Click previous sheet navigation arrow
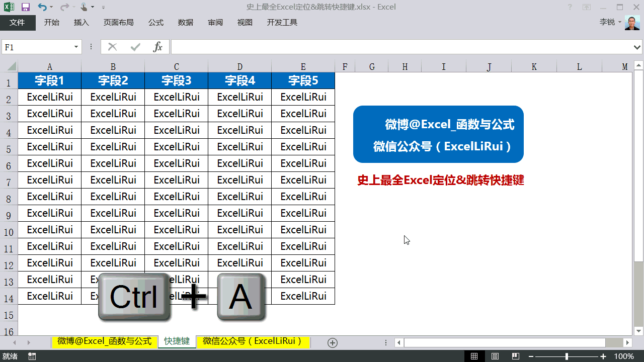 tap(14, 342)
